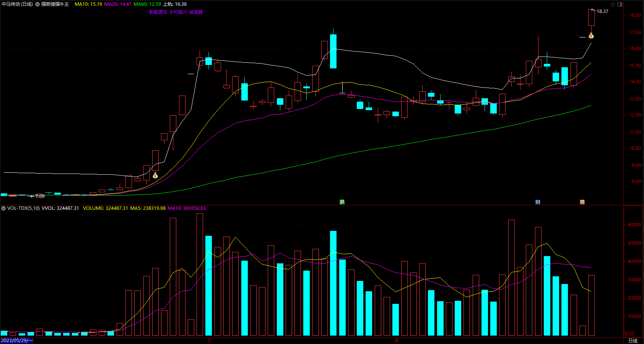Click the money bag marker near 17.00

(591, 36)
